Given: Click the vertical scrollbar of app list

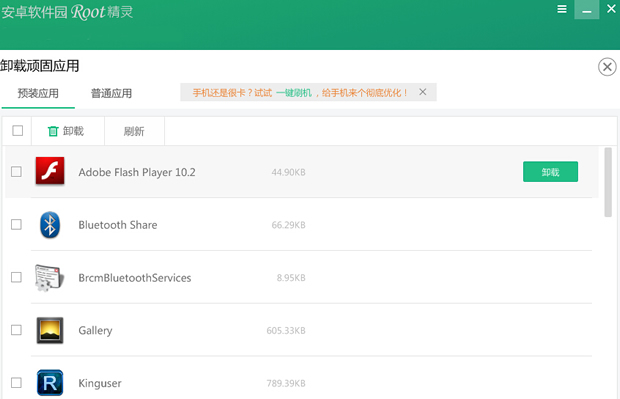Looking at the screenshot, I should (x=608, y=182).
